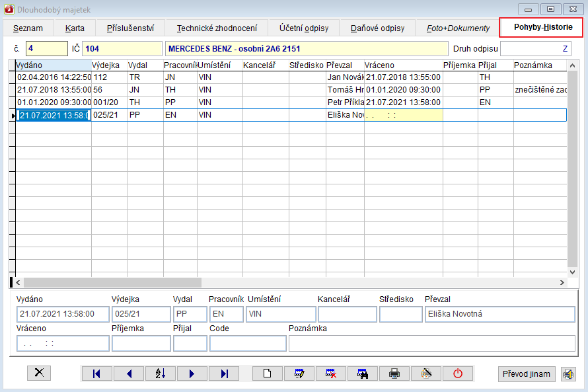Click the Druh odpisu field
Viewport: 588px width, 392px height.
click(x=536, y=49)
